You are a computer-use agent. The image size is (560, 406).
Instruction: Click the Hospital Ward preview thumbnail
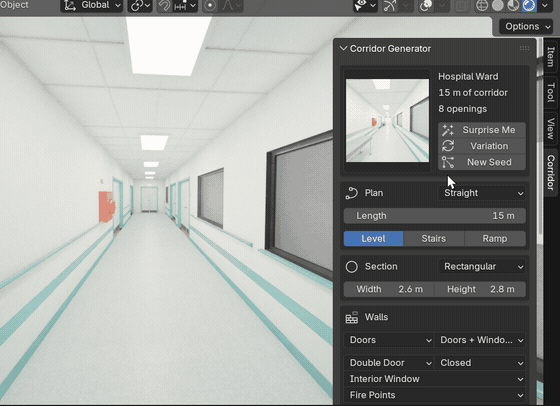387,121
